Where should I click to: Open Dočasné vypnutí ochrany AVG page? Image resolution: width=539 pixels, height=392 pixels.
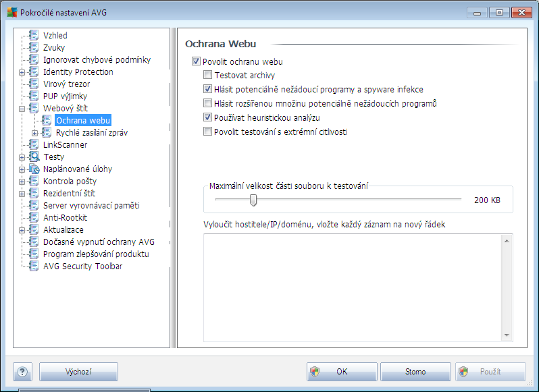coord(99,242)
